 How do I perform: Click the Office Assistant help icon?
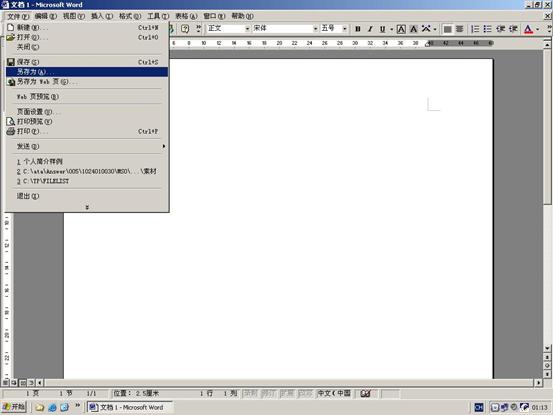[x=185, y=29]
